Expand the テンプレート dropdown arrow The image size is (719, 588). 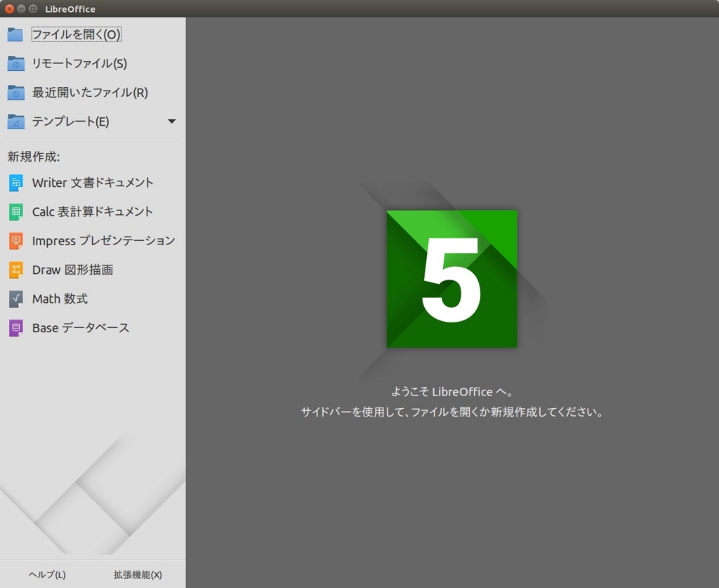coord(171,122)
